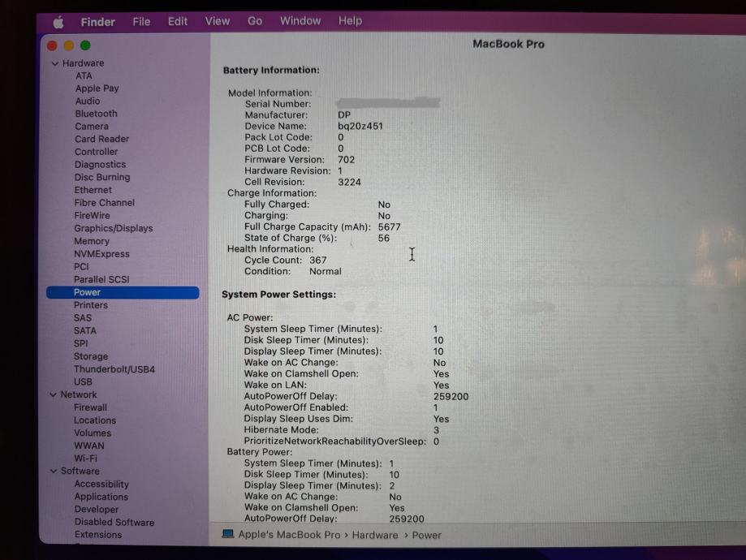Select Extensions under Software
Image resolution: width=746 pixels, height=560 pixels.
pos(98,535)
